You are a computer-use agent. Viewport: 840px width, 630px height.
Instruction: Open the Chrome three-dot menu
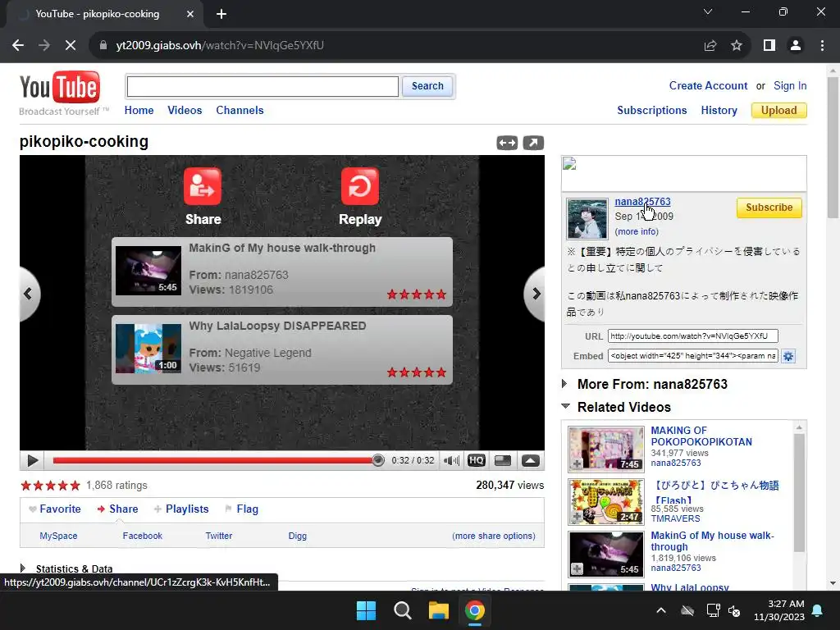822,46
